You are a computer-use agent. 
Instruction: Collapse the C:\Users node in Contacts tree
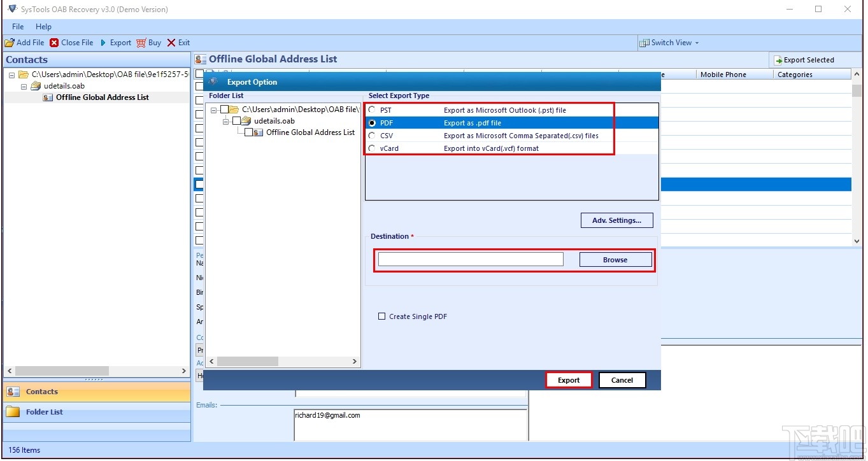[12, 74]
